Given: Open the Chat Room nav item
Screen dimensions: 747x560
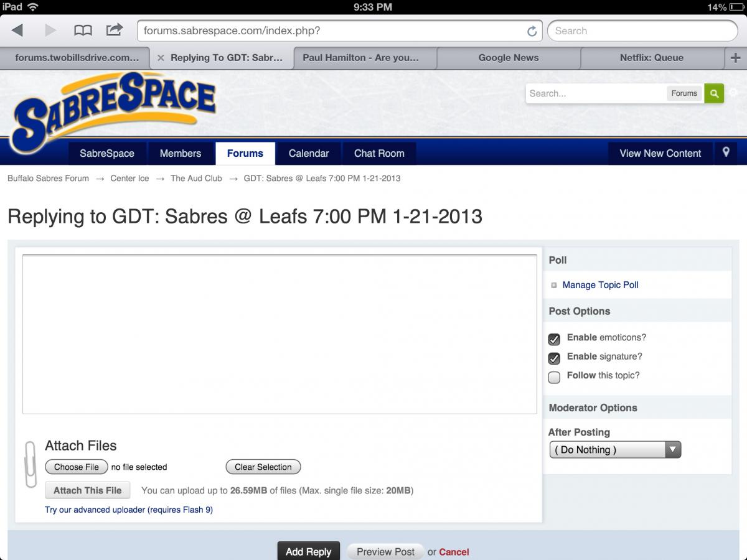Looking at the screenshot, I should 379,153.
